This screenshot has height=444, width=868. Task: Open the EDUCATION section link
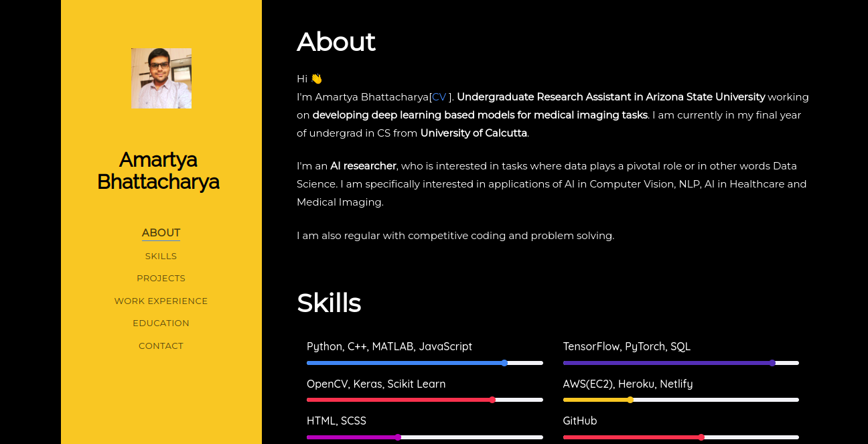point(161,323)
